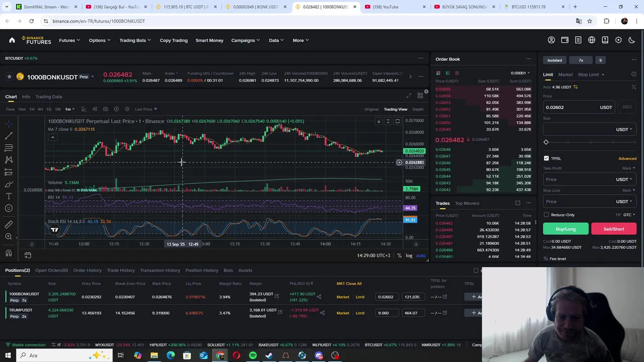Switch to the Top Movers tab
This screenshot has width=644, height=362.
467,203
